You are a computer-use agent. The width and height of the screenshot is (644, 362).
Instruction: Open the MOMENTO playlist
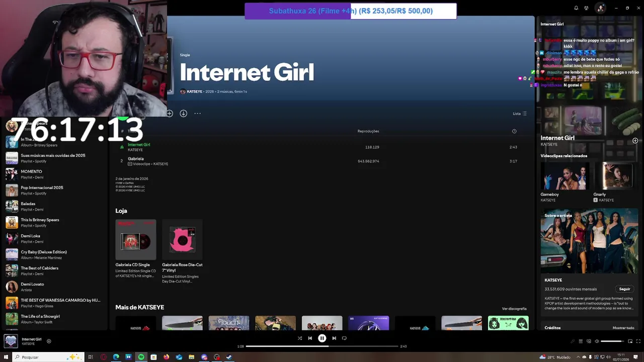(x=53, y=174)
